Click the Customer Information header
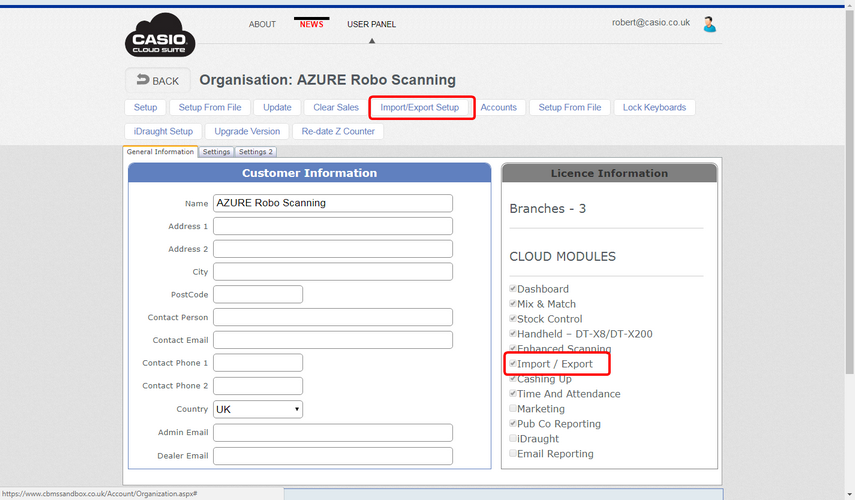Viewport: 855px width, 500px height. (310, 173)
